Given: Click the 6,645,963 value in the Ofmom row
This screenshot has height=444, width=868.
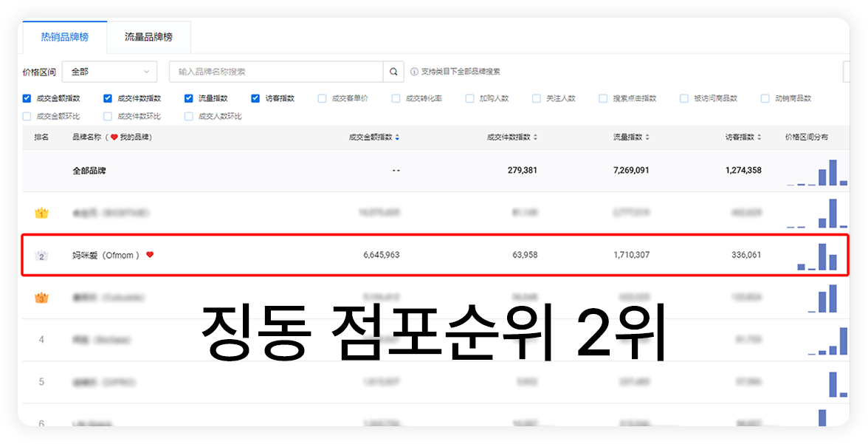Looking at the screenshot, I should (x=382, y=255).
